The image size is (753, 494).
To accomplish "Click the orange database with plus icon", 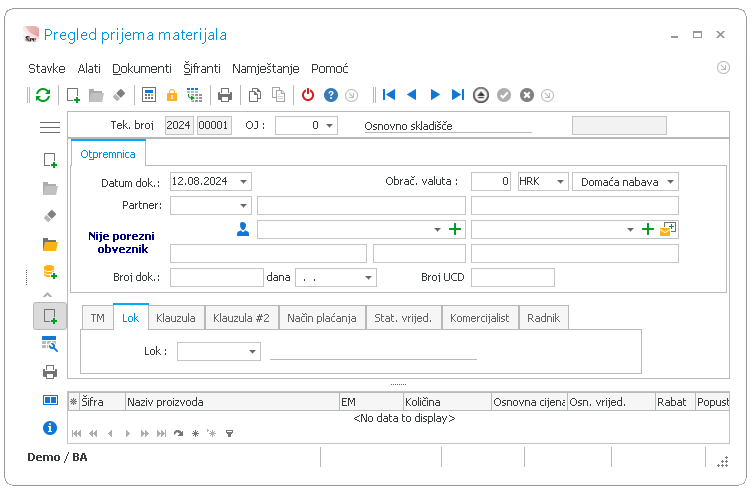I will [50, 272].
